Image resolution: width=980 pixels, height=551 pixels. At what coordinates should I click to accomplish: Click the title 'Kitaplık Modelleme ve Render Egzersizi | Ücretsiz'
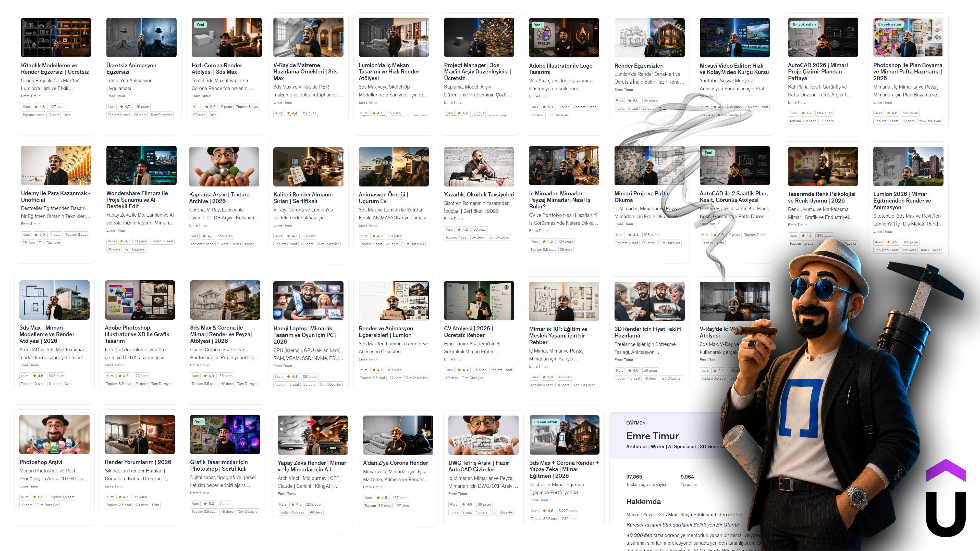(x=55, y=68)
